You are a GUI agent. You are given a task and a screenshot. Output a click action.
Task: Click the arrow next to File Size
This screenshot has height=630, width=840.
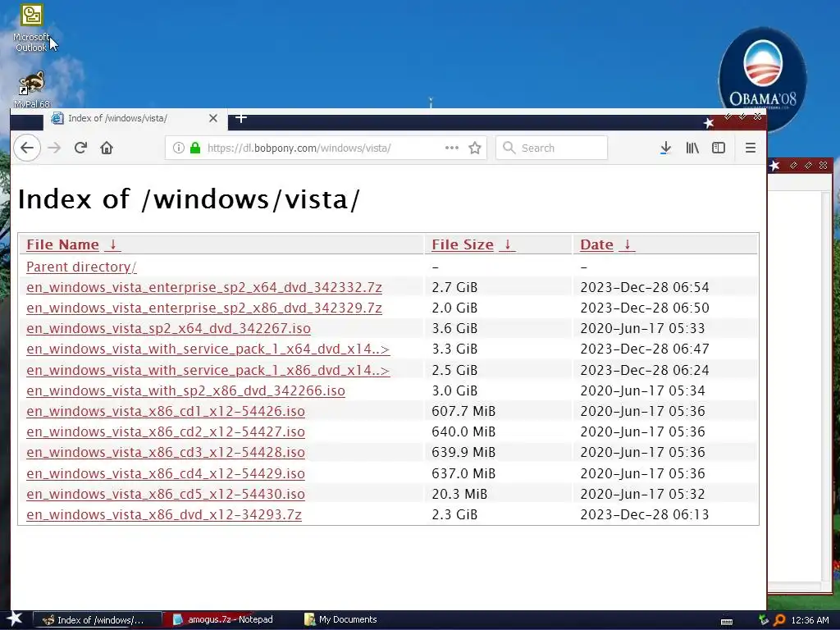pyautogui.click(x=507, y=244)
